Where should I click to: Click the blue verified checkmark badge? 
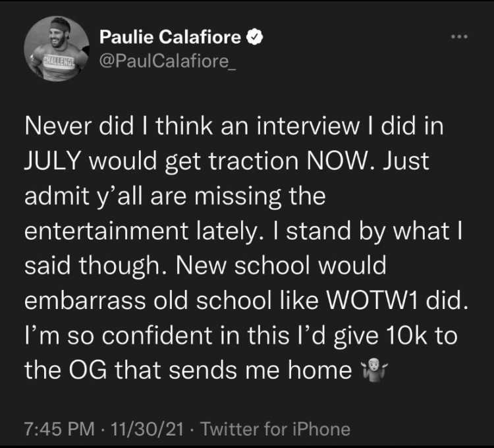[x=254, y=37]
